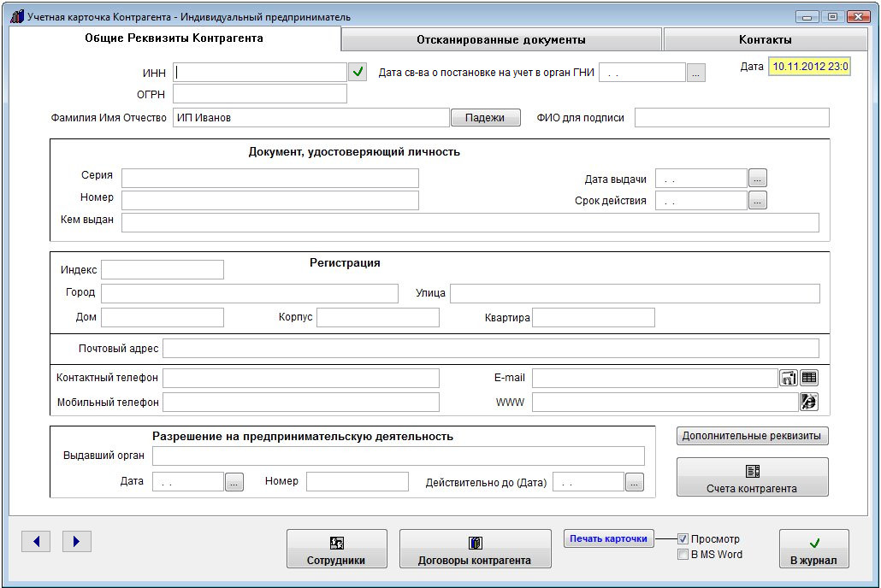Go to next record with right arrow
Viewport: 881px width, 588px height.
pos(76,541)
